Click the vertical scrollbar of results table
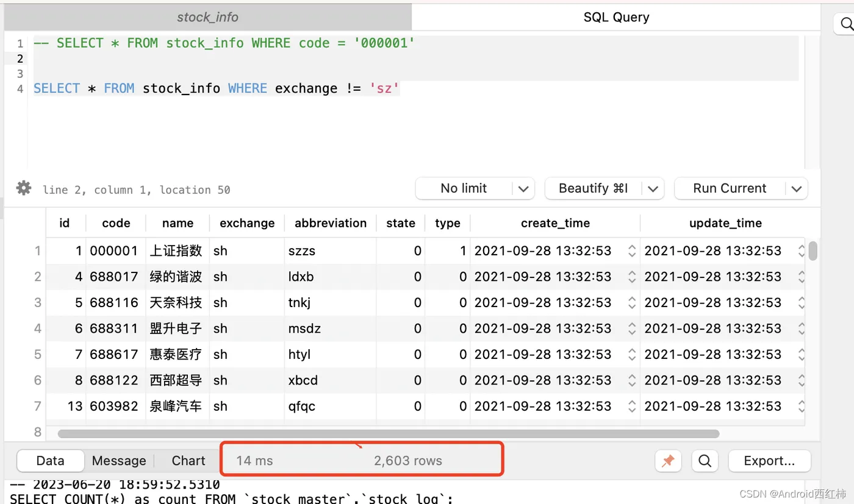The image size is (854, 504). point(813,250)
